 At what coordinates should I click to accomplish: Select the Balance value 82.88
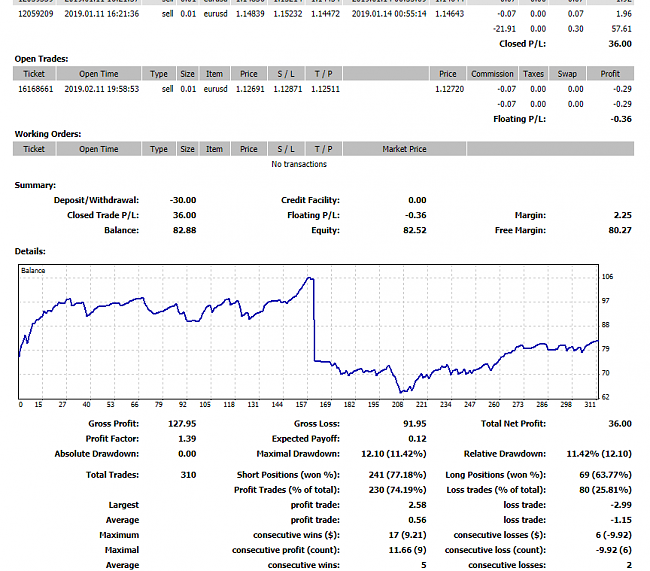tap(184, 230)
